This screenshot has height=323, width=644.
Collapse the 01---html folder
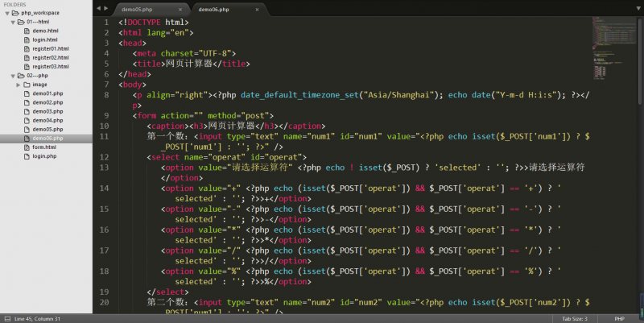(12, 22)
